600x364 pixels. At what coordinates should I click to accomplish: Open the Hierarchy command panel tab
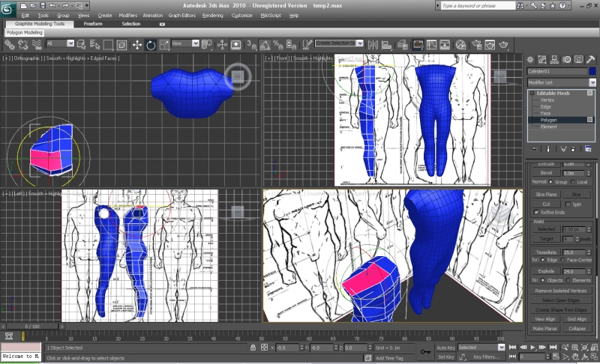[x=553, y=59]
